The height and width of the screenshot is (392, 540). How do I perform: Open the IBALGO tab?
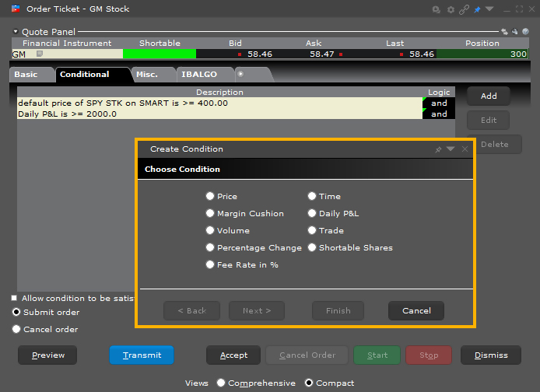(198, 74)
